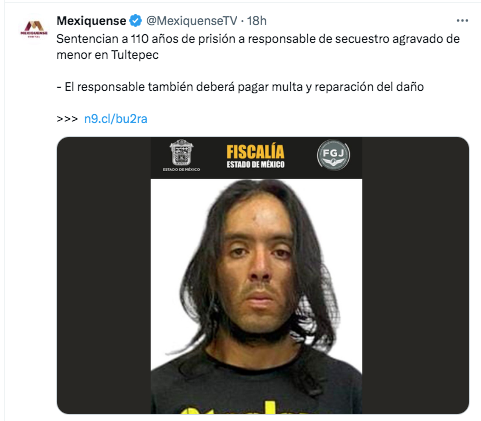Open Mexiquense profile avatar
Screen dimensions: 481x421
[34, 28]
